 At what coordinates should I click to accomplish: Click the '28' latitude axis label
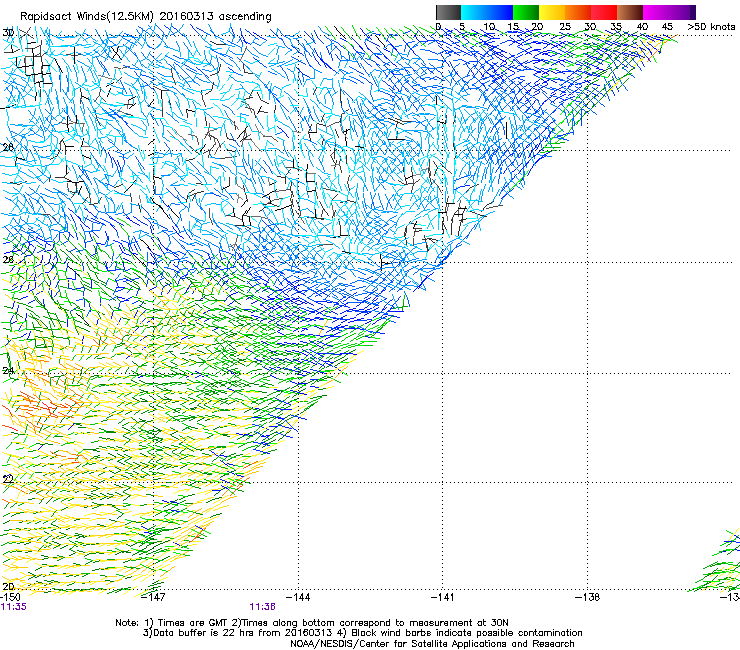(8, 147)
